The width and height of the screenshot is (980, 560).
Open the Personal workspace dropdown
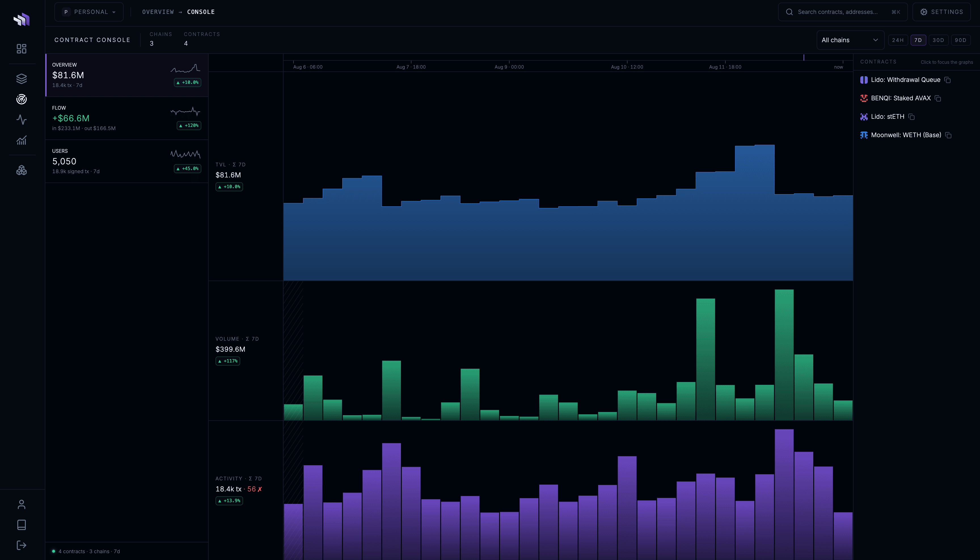(89, 12)
